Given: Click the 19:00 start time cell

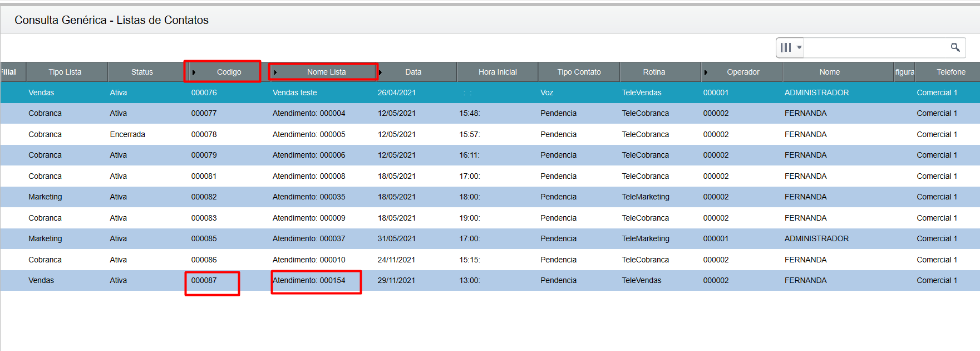Looking at the screenshot, I should 469,218.
